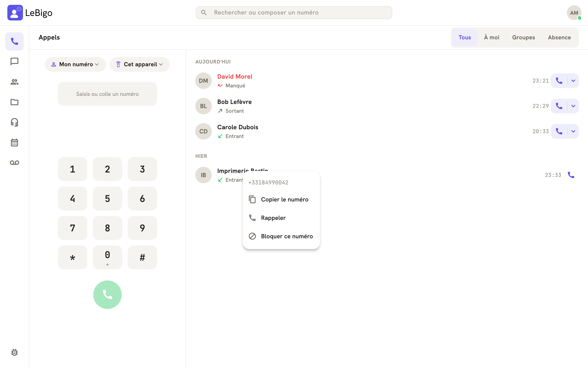Tap the 9 key on dialpad

142,228
